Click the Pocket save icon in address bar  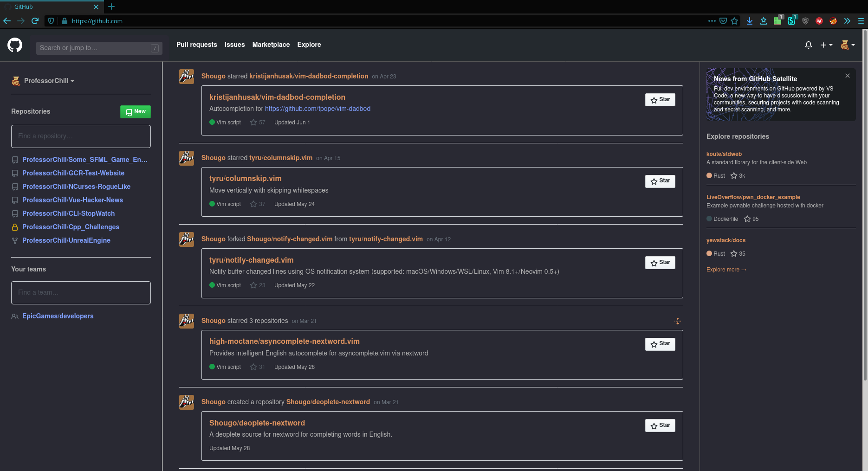(723, 21)
